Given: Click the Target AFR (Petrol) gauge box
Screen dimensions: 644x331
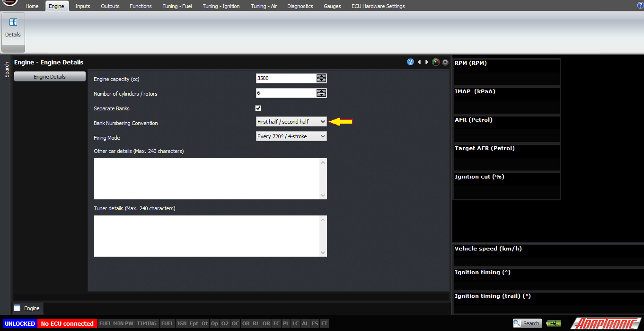Looking at the screenshot, I should [507, 157].
